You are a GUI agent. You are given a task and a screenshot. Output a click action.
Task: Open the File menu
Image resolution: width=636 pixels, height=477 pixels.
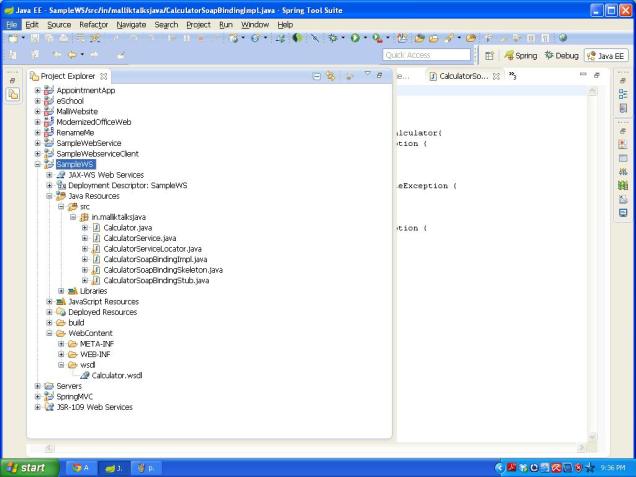pos(11,25)
